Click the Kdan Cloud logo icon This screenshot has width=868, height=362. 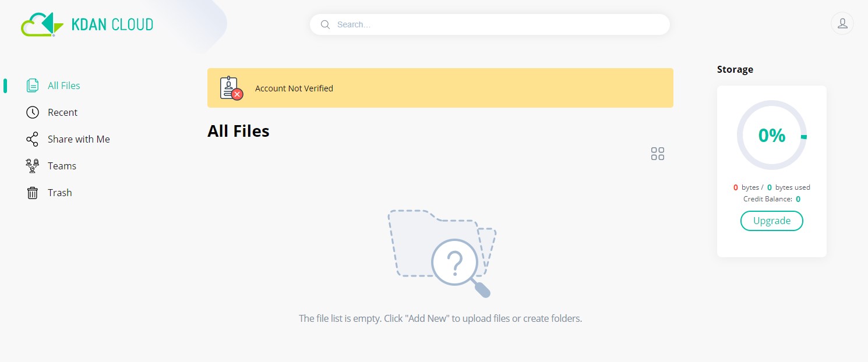tap(42, 24)
